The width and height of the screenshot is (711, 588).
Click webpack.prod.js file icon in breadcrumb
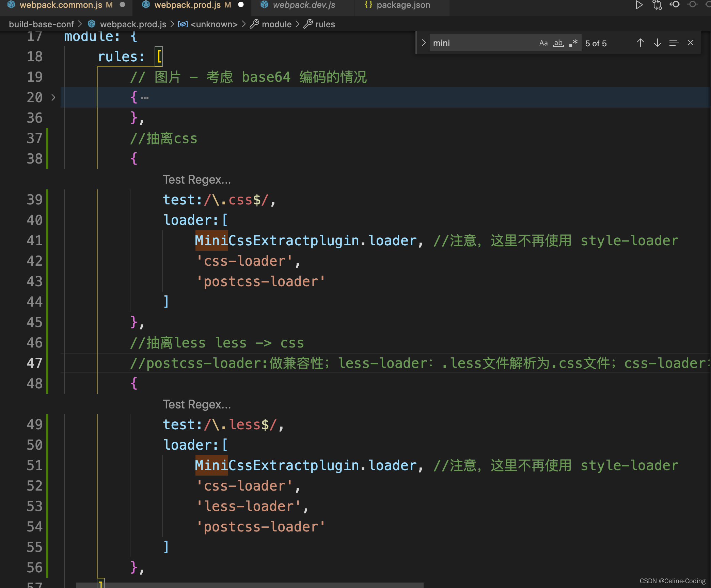point(92,24)
